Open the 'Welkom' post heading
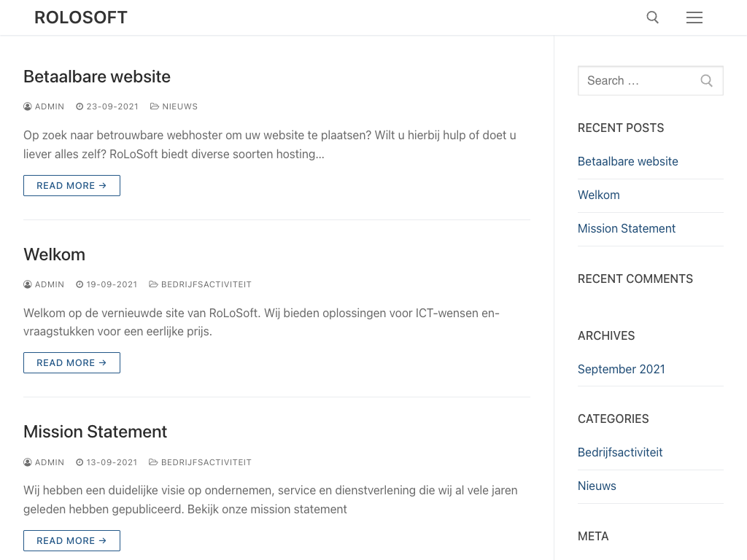 (x=54, y=254)
